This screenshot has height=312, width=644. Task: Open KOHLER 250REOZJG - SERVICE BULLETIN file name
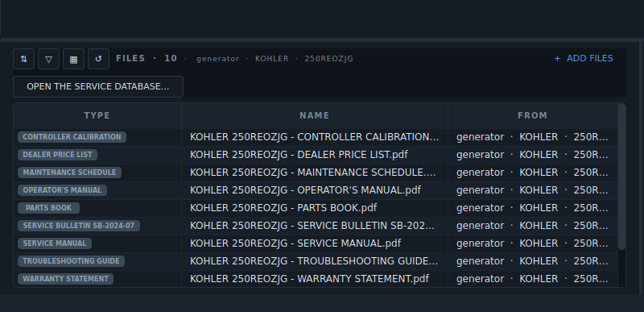312,225
